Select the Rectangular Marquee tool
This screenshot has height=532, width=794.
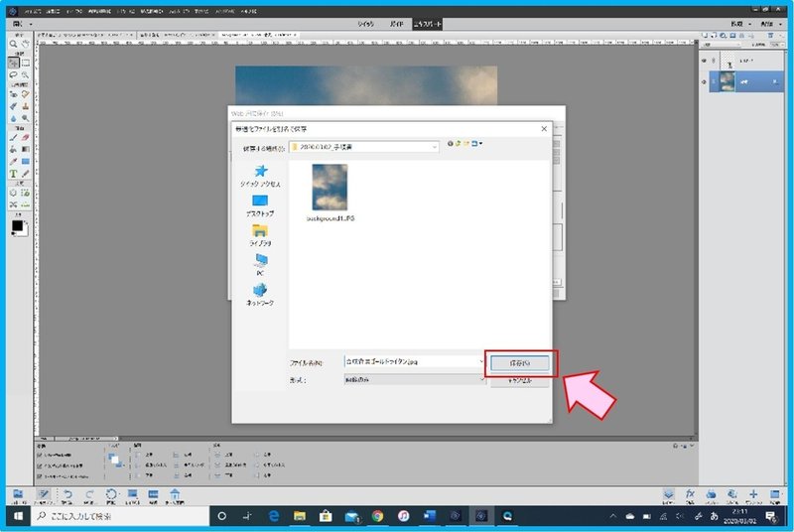click(x=26, y=63)
